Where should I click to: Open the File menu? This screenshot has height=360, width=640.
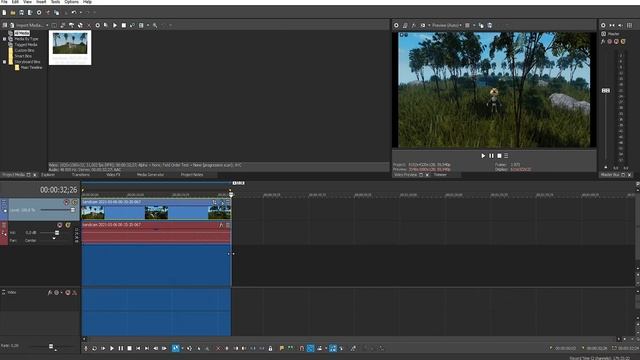coord(4,2)
